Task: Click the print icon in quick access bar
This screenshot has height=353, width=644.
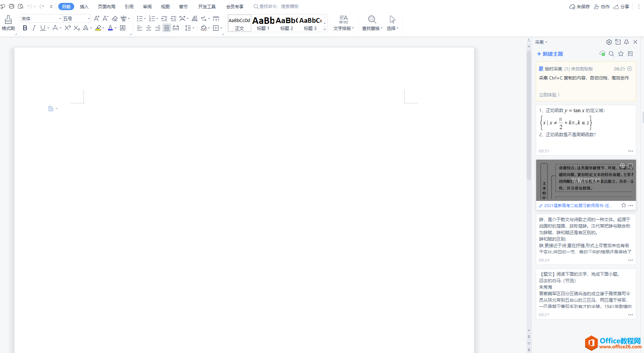Action: (x=12, y=7)
